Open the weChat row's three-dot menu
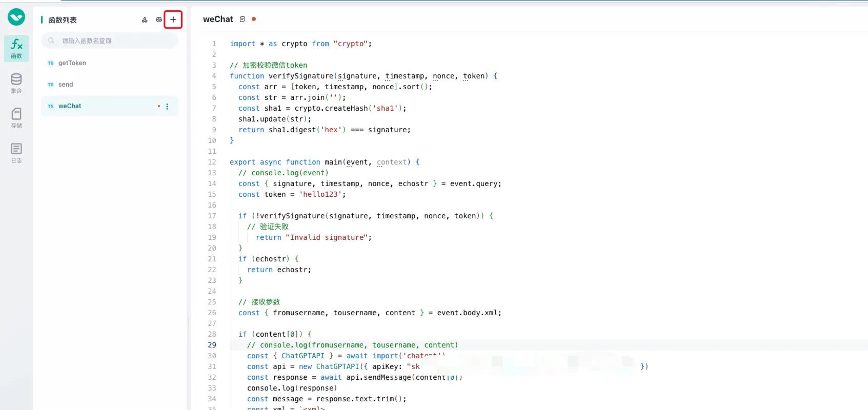 coord(167,106)
